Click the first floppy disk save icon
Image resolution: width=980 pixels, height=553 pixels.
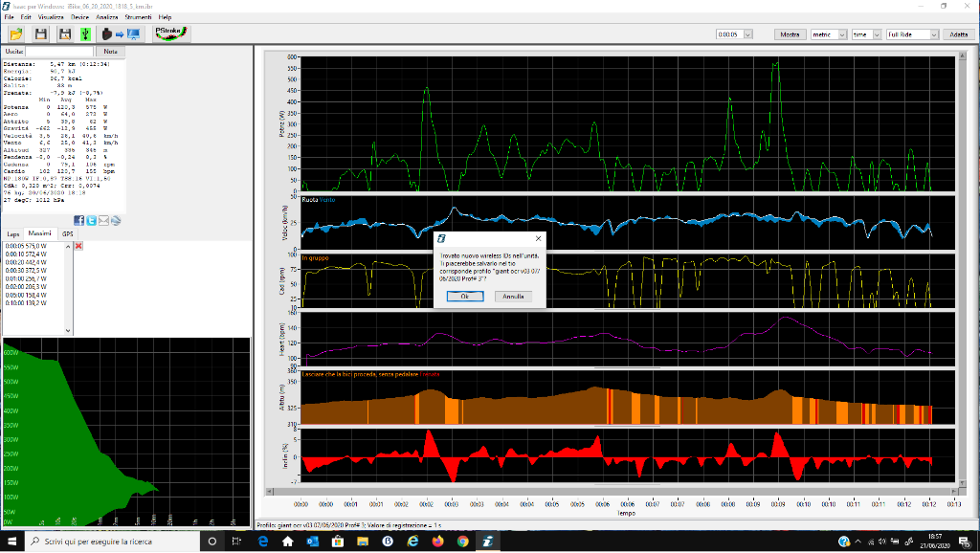click(x=41, y=33)
